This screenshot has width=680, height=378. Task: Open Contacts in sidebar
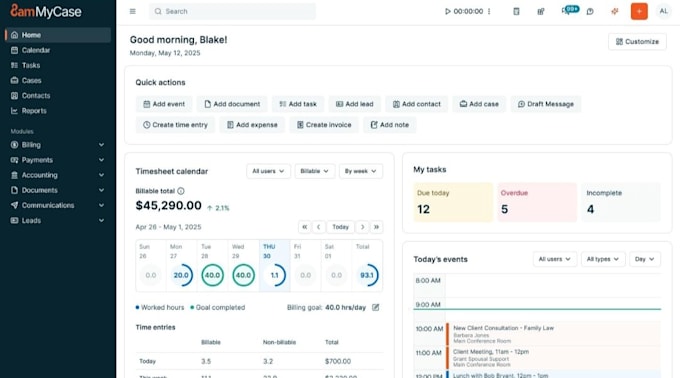58,96
